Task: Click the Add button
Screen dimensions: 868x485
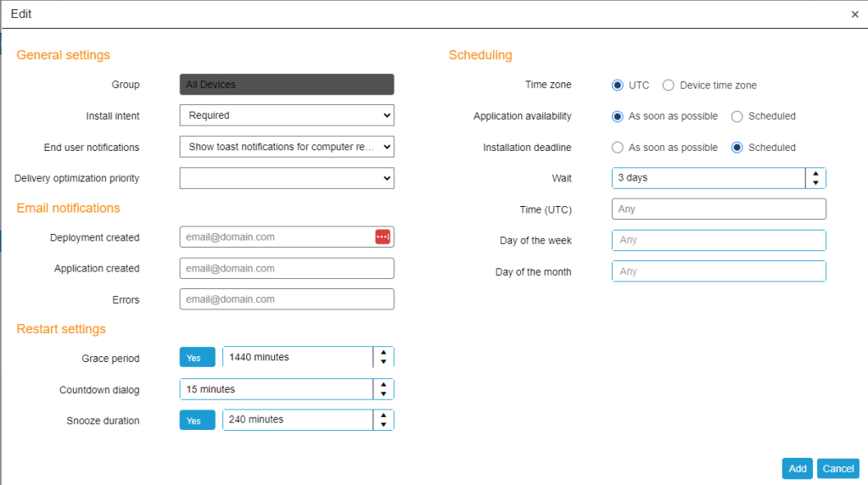Action: [797, 469]
